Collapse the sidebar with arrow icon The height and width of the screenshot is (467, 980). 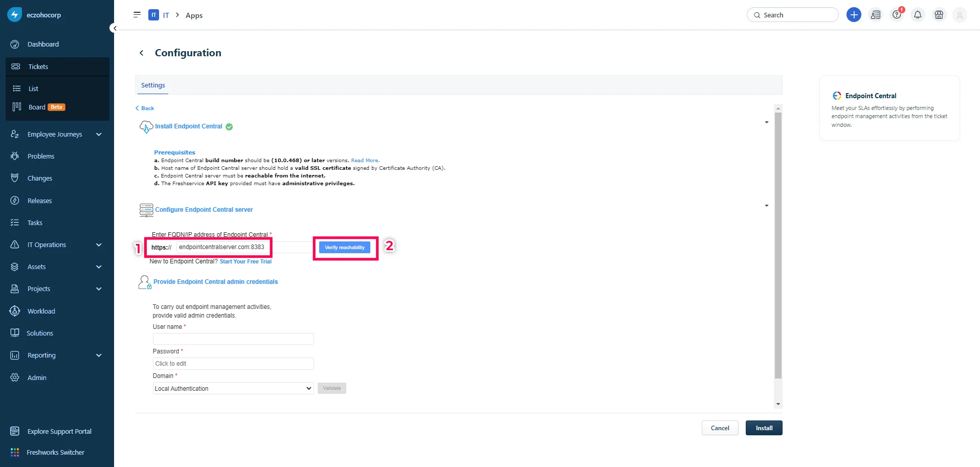pos(115,28)
